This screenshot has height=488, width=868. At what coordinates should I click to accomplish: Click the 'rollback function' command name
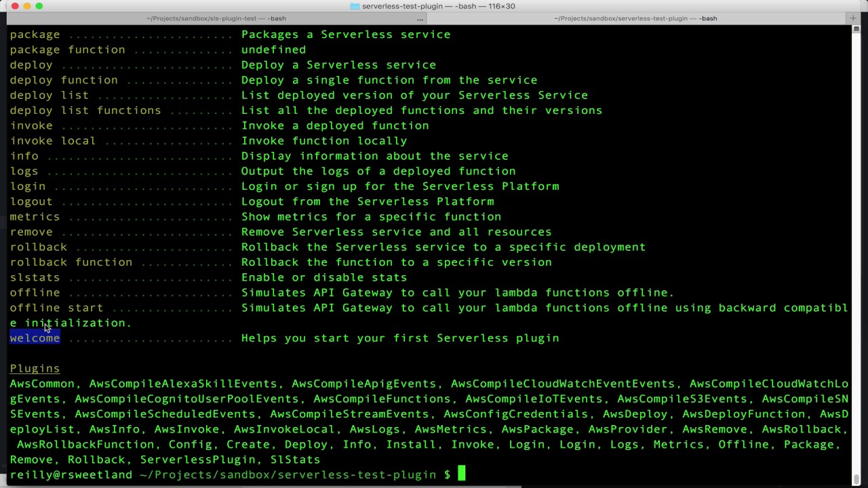[71, 262]
